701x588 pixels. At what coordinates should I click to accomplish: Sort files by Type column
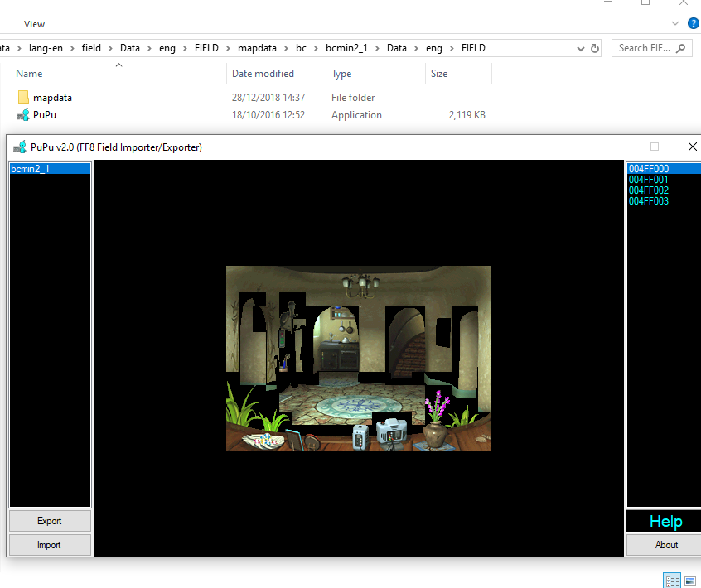click(341, 74)
